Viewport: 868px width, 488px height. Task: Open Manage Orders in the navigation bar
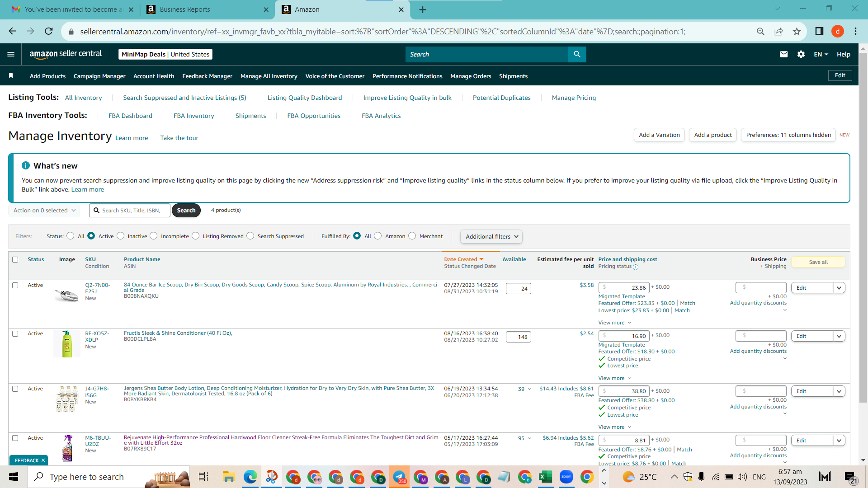click(x=471, y=76)
